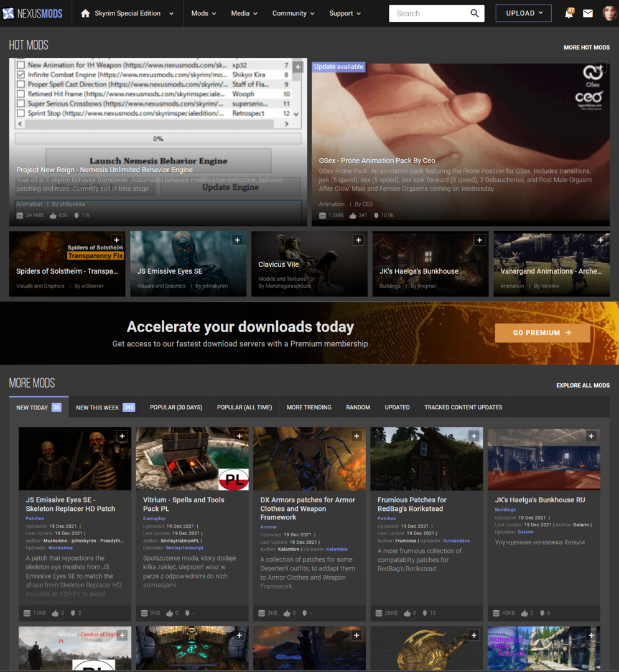Track JS Emissive Eyes Skeleton Replacer Patch plus icon
This screenshot has height=672, width=619.
tap(122, 436)
